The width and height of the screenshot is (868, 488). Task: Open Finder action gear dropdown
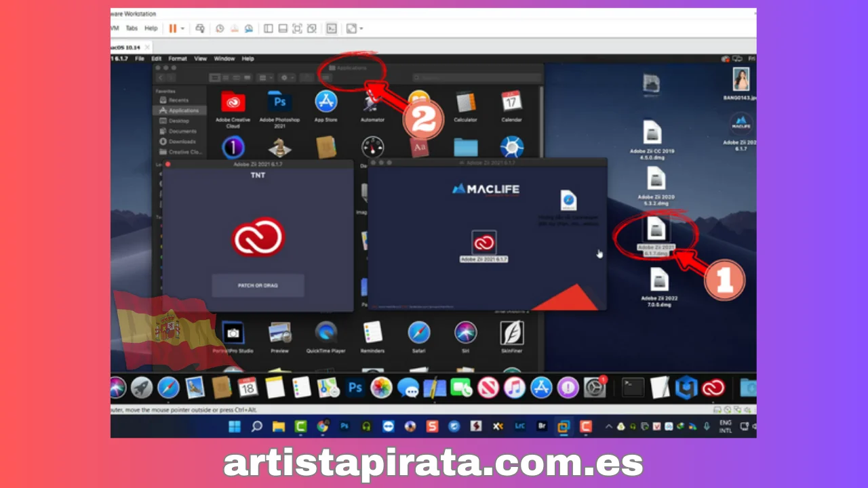pos(288,78)
